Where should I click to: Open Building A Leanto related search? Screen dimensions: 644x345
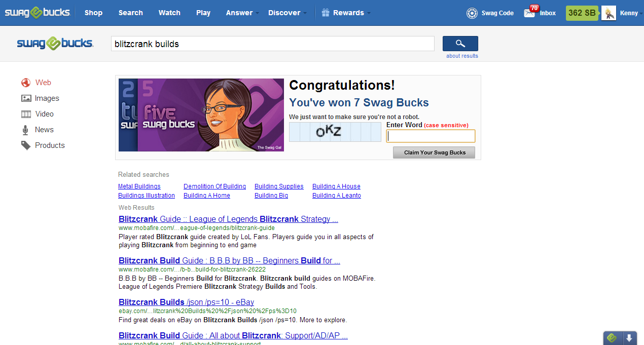(x=337, y=196)
